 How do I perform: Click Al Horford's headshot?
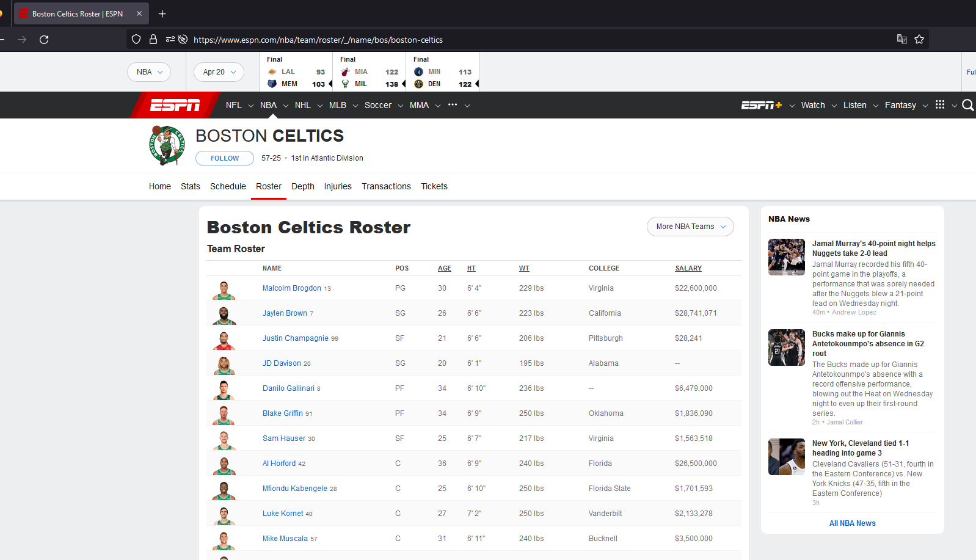(224, 465)
